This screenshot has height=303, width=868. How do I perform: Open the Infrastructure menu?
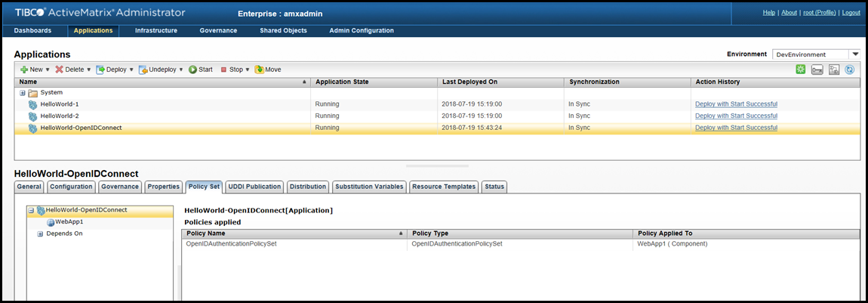click(x=156, y=30)
